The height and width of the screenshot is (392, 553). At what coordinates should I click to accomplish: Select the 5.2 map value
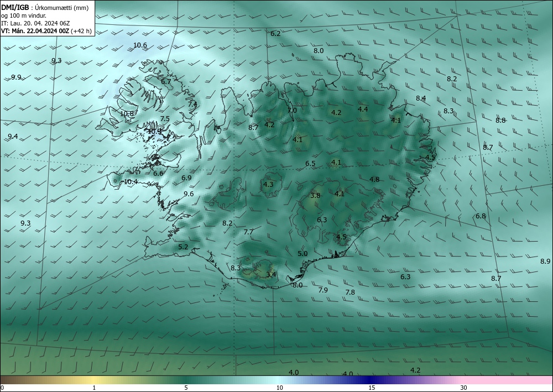point(183,247)
